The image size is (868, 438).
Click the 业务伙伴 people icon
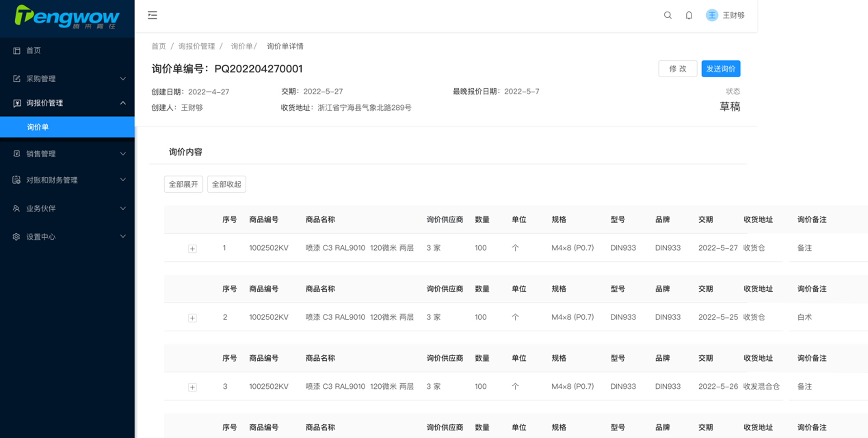coord(17,208)
